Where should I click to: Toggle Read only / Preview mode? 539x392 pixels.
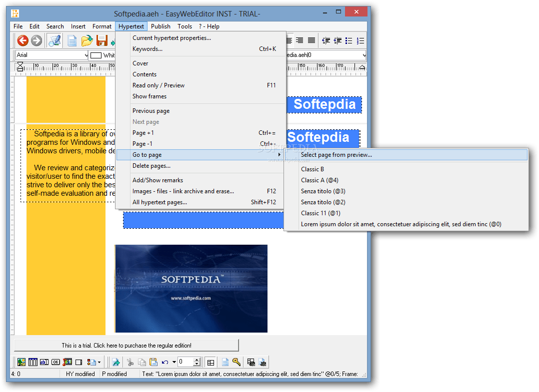pos(201,85)
